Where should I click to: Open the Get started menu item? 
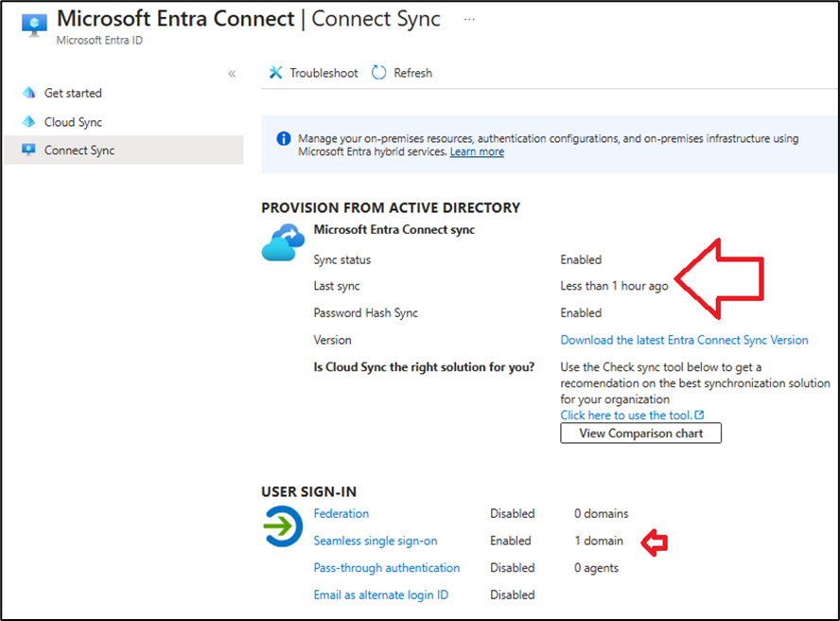coord(73,93)
